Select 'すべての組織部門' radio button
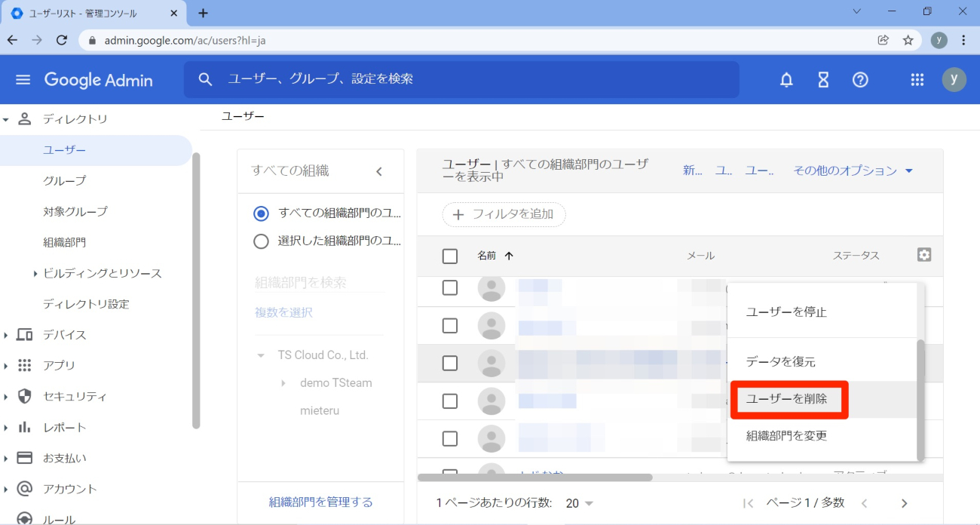 tap(261, 213)
